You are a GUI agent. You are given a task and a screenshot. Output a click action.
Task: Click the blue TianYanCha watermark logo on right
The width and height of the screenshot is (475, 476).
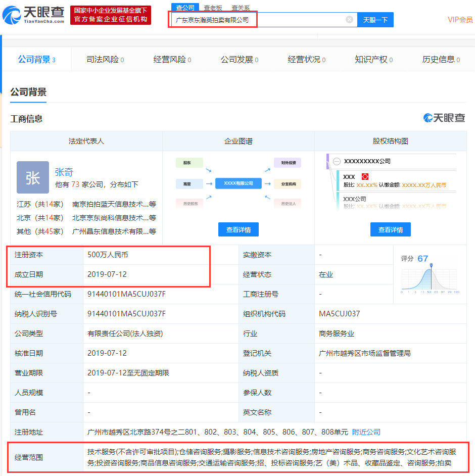tap(444, 118)
